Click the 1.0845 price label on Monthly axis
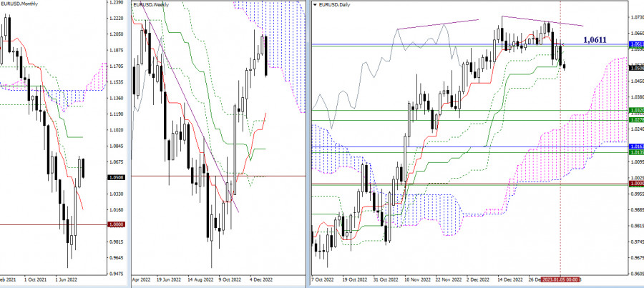This screenshot has width=644, height=288. coord(116,146)
